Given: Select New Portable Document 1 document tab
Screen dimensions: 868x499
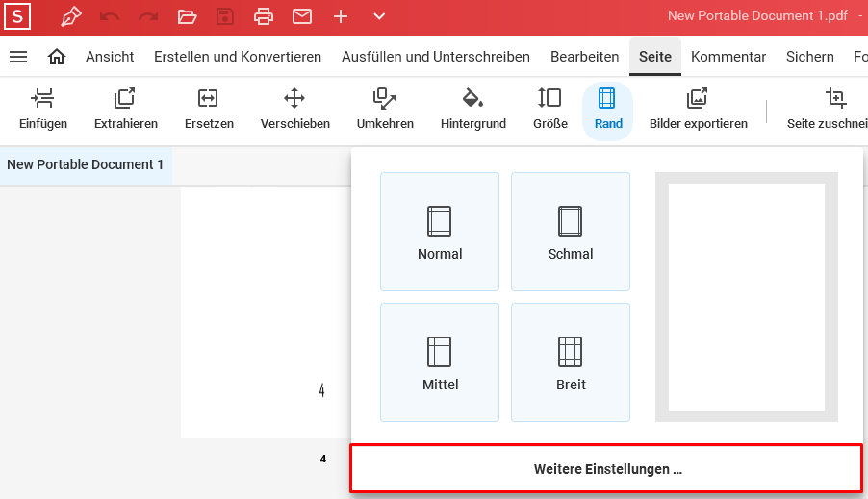Looking at the screenshot, I should click(86, 164).
